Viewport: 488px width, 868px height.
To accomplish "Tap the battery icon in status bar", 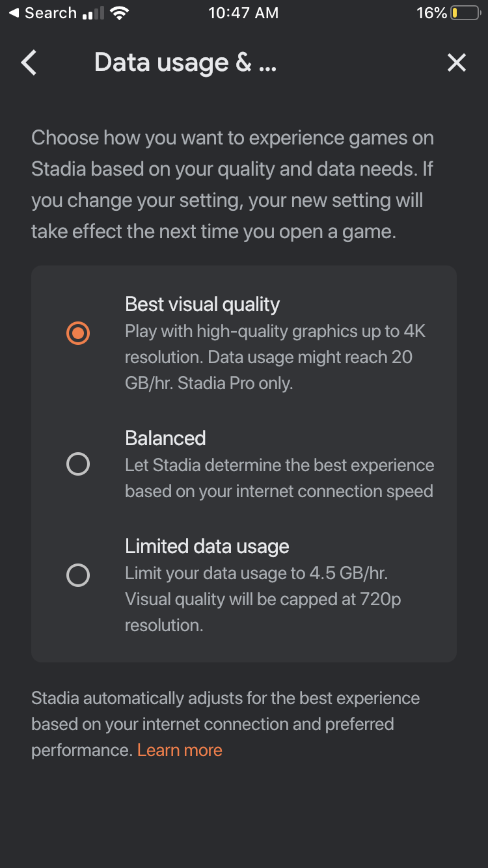I will pyautogui.click(x=465, y=13).
